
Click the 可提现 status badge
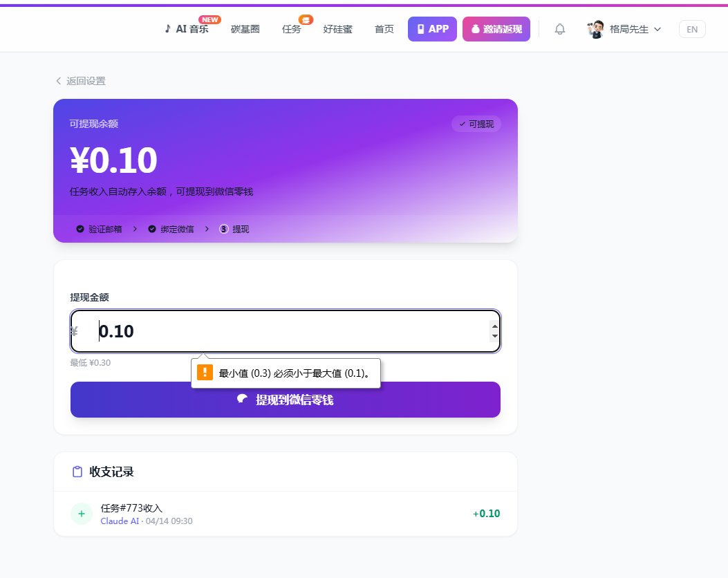coord(476,124)
